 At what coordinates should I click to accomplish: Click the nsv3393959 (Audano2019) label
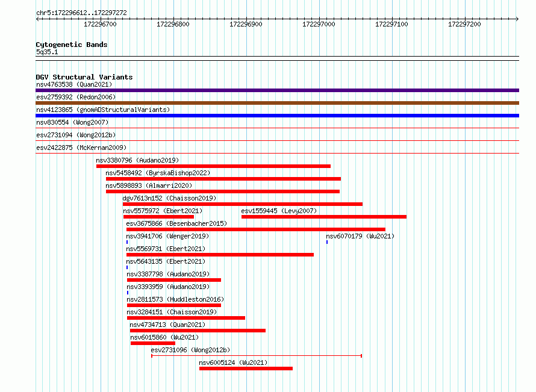[x=168, y=287]
